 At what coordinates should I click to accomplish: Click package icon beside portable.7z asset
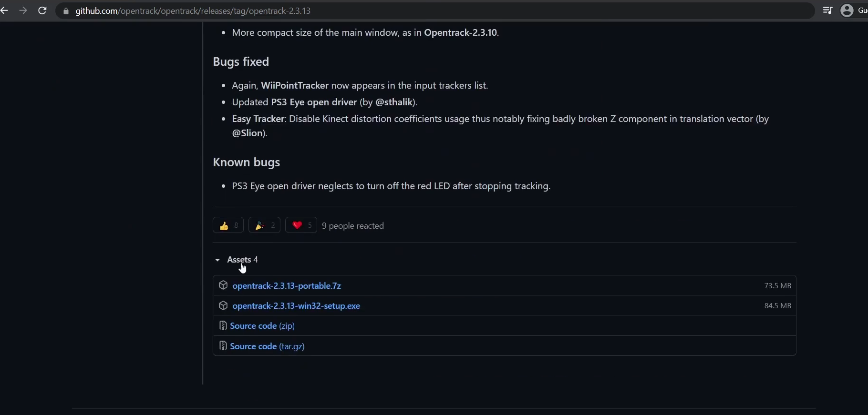223,285
